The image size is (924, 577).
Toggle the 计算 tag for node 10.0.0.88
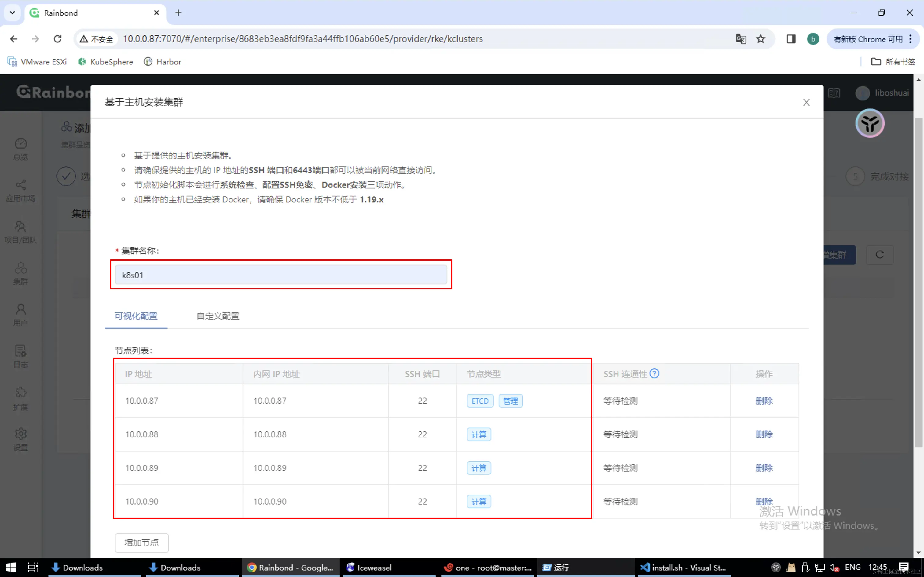[x=479, y=435]
